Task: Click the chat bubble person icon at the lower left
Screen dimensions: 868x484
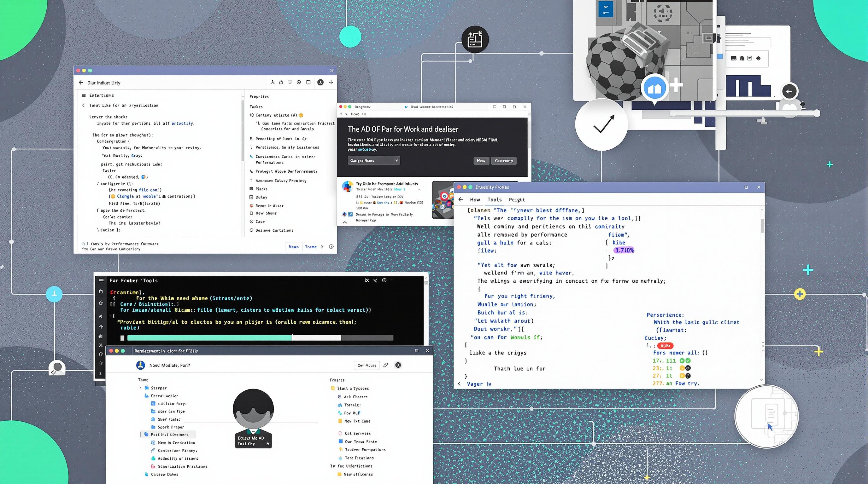Action: point(57,367)
